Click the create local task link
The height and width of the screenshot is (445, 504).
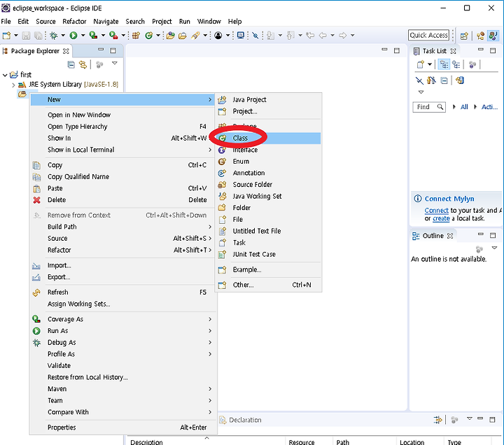coord(441,218)
